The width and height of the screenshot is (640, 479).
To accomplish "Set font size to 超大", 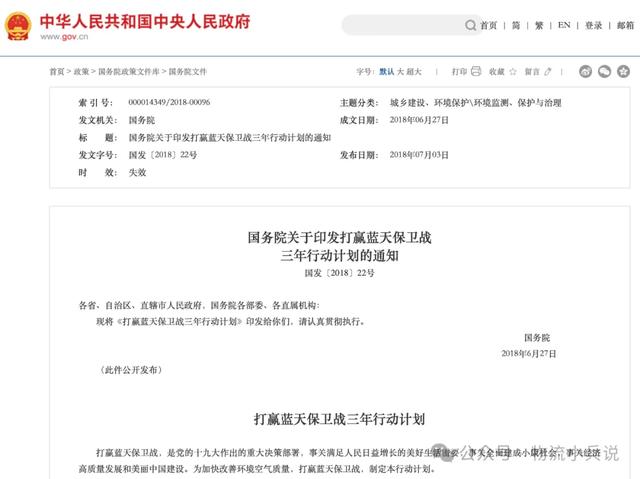I will click(414, 72).
